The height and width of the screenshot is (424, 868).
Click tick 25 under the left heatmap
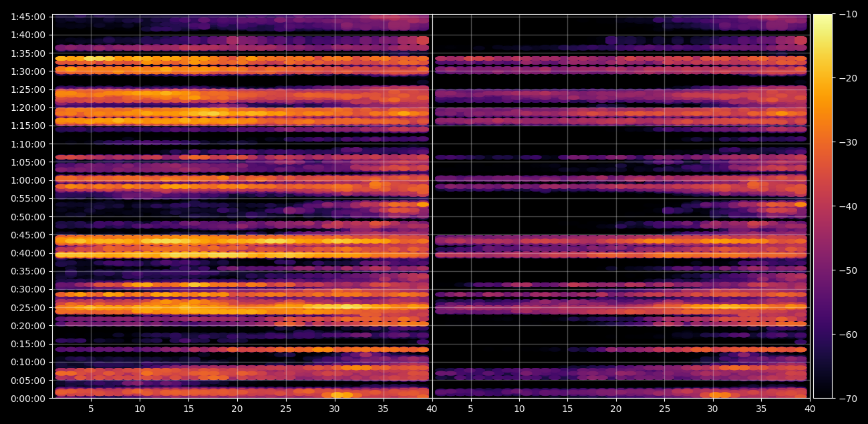click(x=286, y=409)
